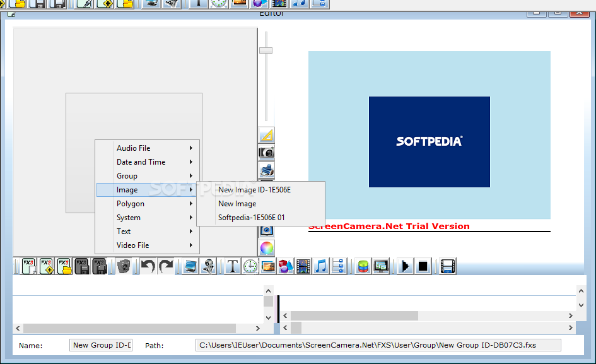Click up arrow of object list vertical scrollbar
Image resolution: width=596 pixels, height=364 pixels.
click(x=268, y=291)
